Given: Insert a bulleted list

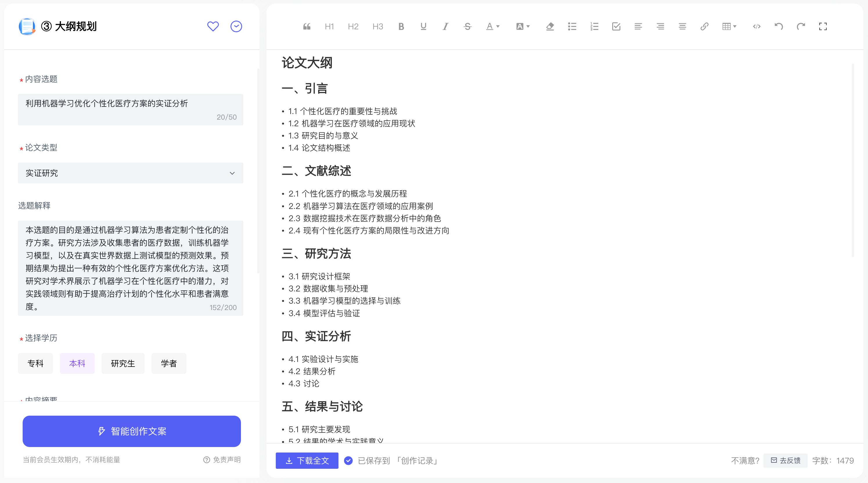Looking at the screenshot, I should coord(572,27).
